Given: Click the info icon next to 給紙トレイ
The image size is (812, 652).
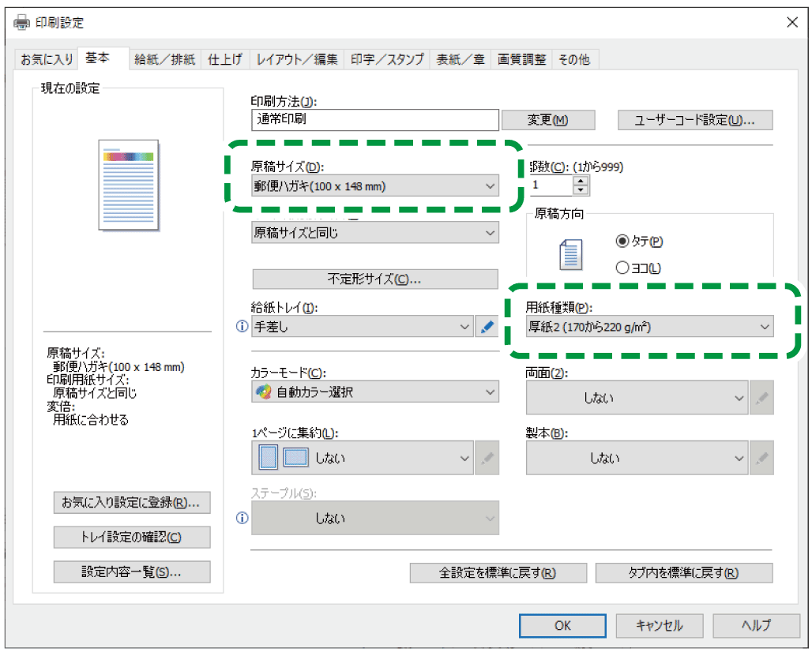Looking at the screenshot, I should (242, 327).
